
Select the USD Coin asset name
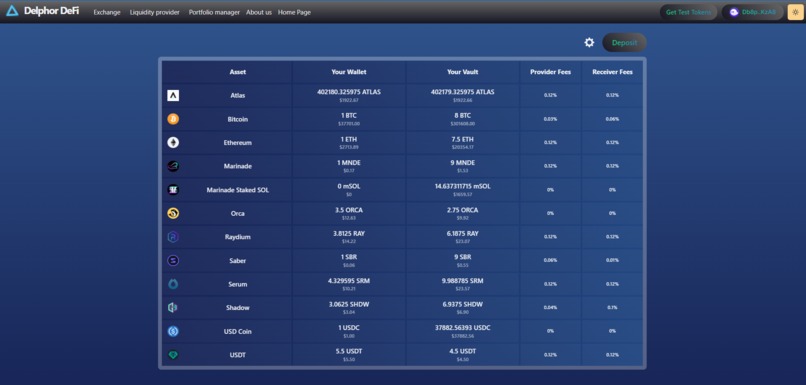click(237, 332)
